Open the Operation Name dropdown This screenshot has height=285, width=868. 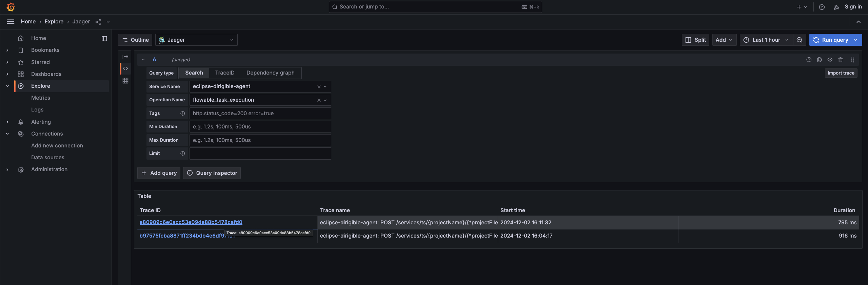point(325,100)
